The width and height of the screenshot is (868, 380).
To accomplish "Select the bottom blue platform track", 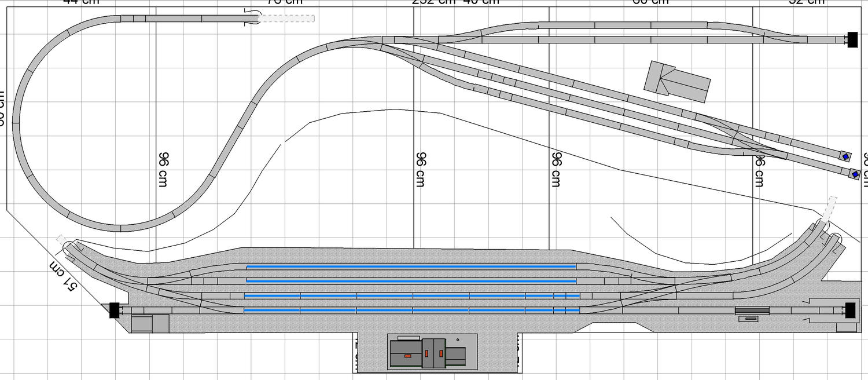I will tap(411, 310).
